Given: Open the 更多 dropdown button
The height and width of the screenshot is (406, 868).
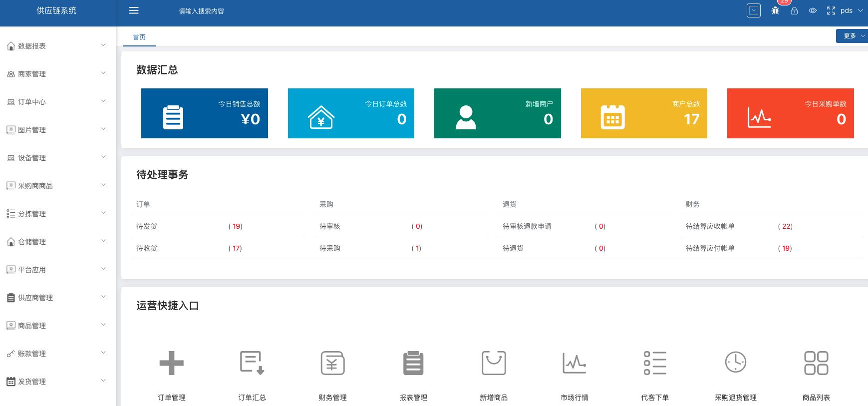Looking at the screenshot, I should [853, 36].
